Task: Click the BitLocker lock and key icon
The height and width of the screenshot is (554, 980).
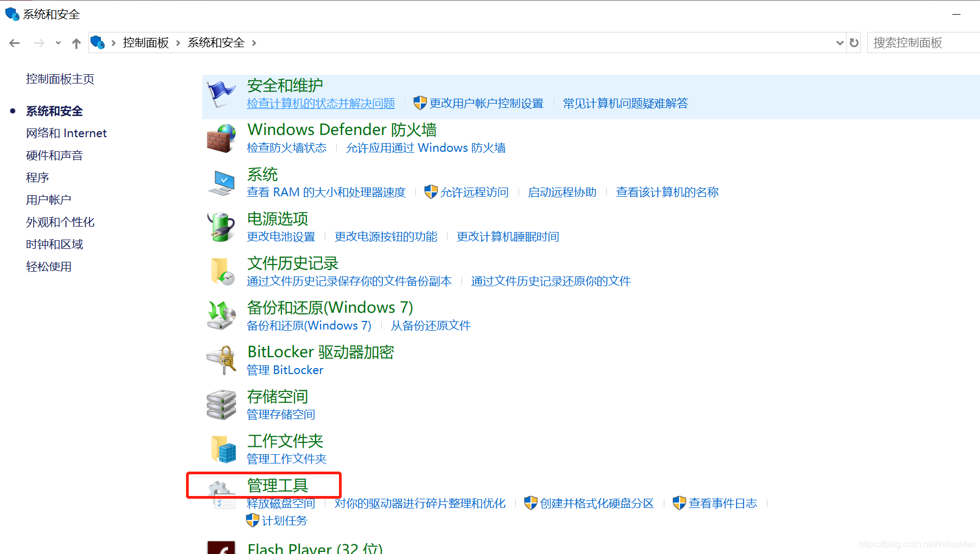Action: click(221, 360)
